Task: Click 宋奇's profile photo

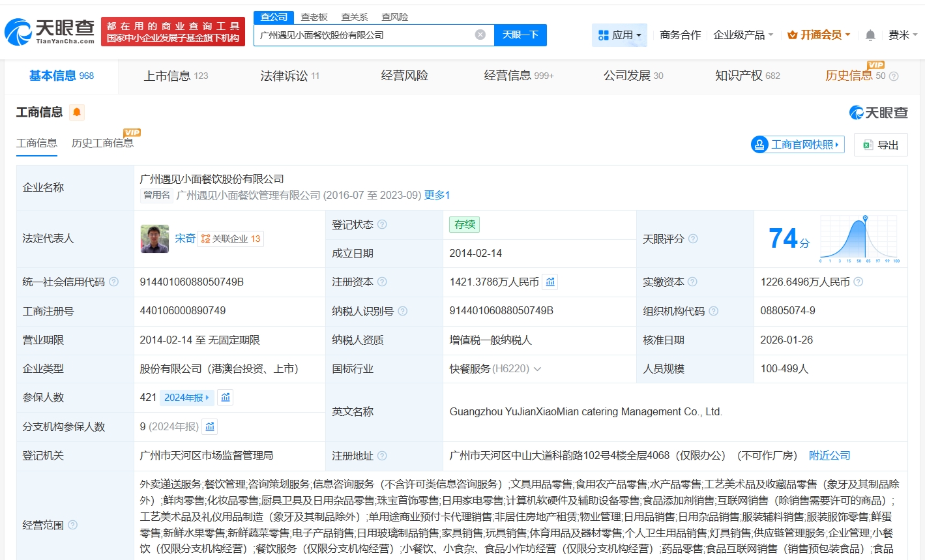Action: click(154, 239)
